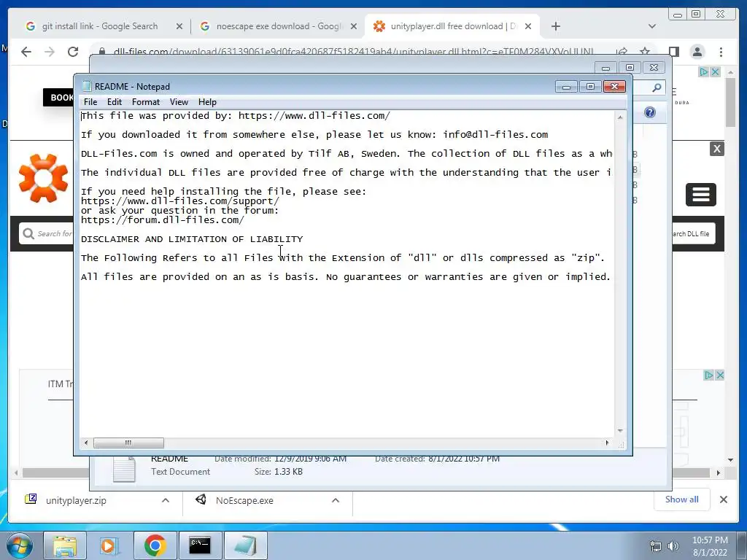This screenshot has width=747, height=560.
Task: Open the Format menu in Notepad
Action: coord(146,102)
